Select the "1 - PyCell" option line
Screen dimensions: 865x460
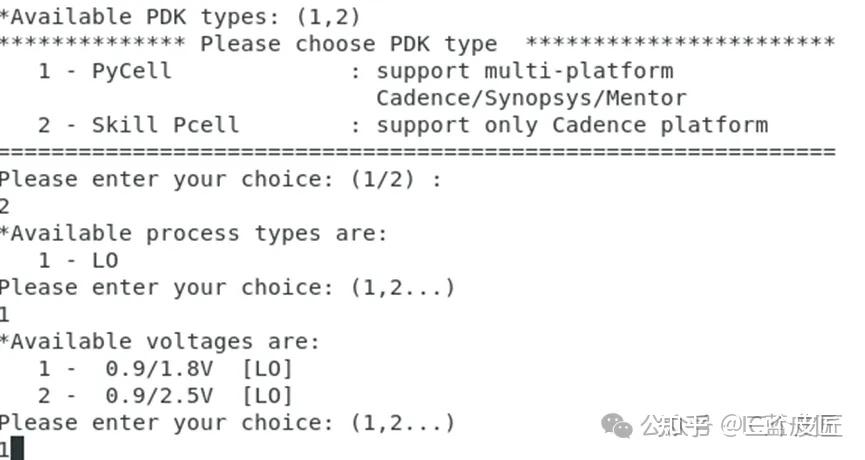105,71
